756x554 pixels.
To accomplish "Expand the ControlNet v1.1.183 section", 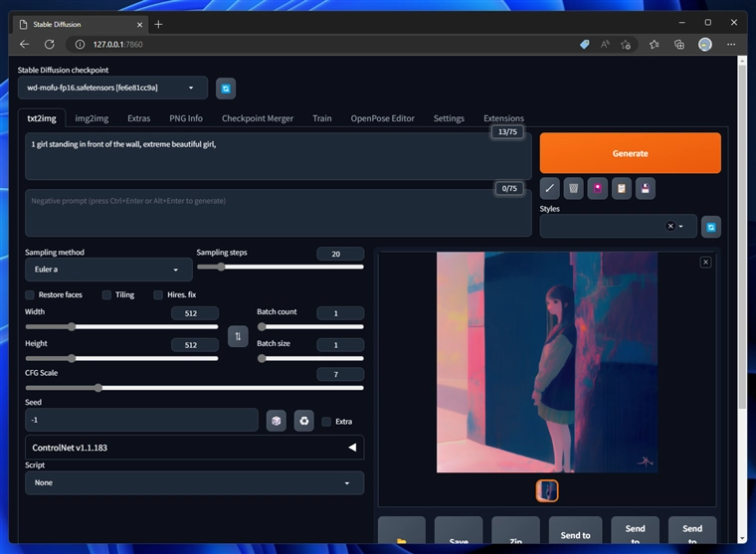I will click(194, 448).
